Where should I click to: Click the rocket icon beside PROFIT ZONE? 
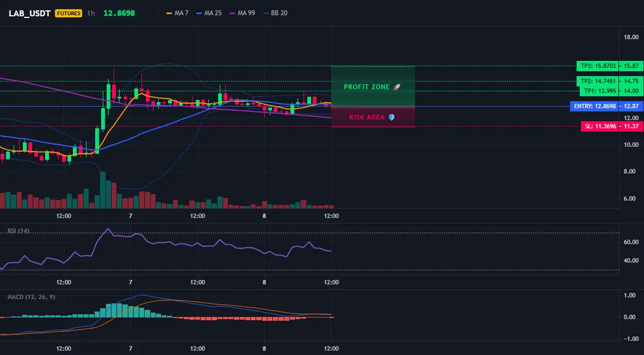[397, 87]
